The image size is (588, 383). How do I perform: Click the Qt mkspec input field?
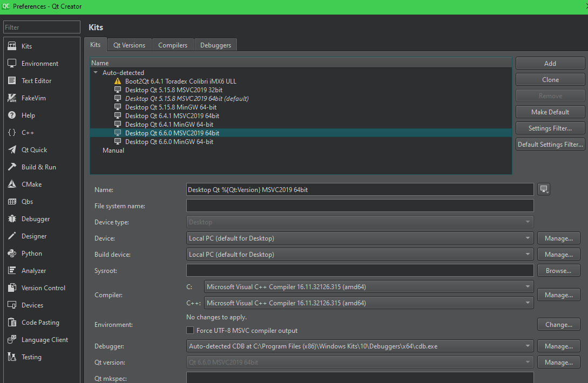[x=360, y=378]
